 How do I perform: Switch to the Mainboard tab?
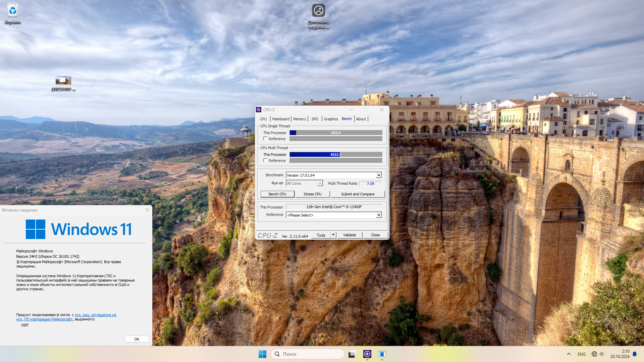[x=280, y=119]
